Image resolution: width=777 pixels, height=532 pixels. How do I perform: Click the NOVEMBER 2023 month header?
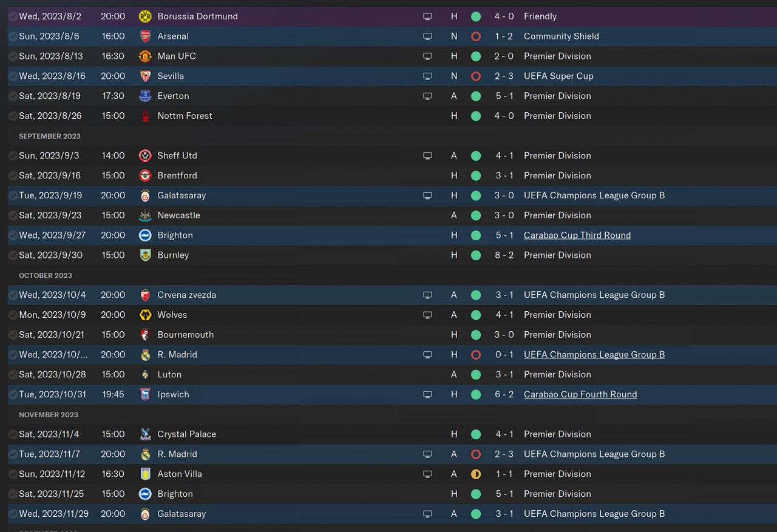(x=49, y=415)
